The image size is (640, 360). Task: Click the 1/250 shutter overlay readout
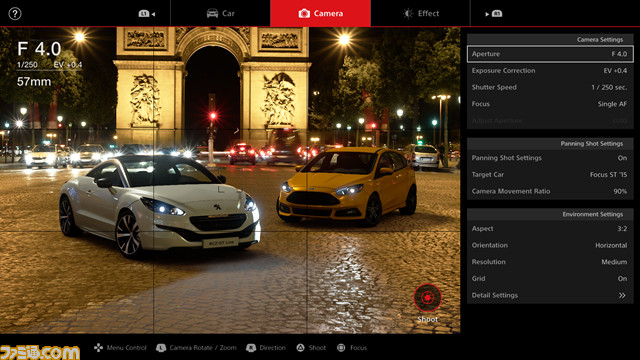pyautogui.click(x=27, y=64)
